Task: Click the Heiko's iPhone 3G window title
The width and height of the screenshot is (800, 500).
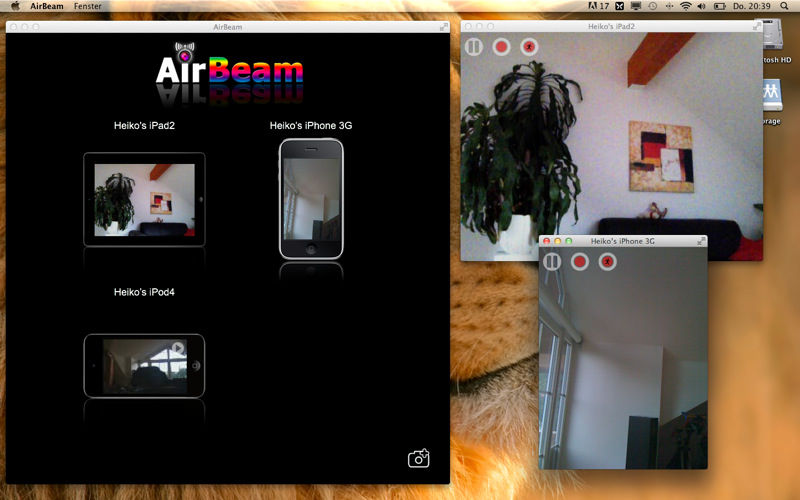Action: tap(622, 241)
